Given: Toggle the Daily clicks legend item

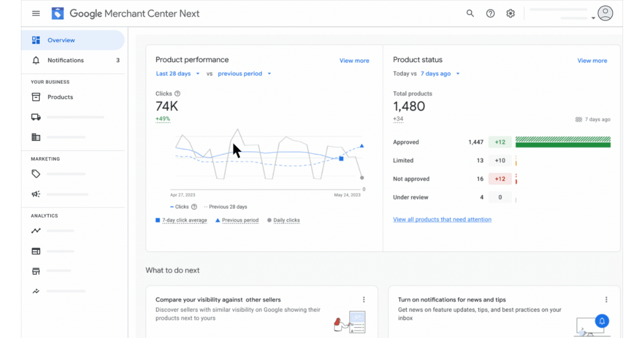Looking at the screenshot, I should 283,220.
